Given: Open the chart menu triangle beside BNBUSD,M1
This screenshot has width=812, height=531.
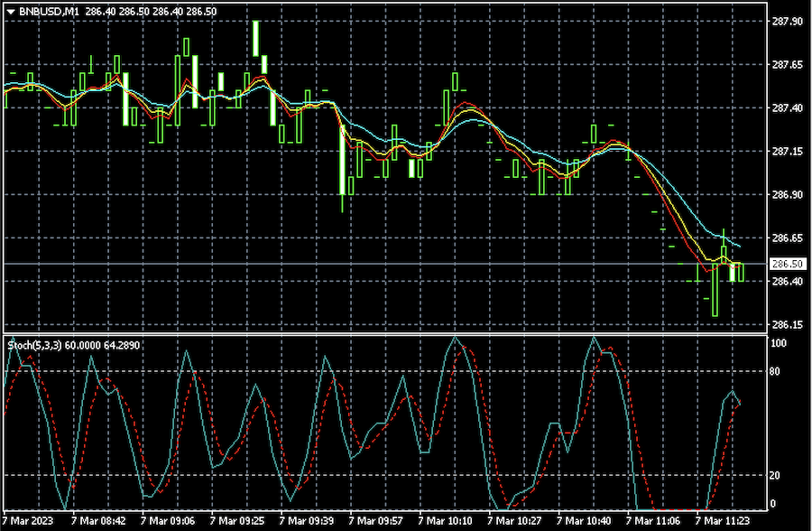Looking at the screenshot, I should pyautogui.click(x=11, y=12).
